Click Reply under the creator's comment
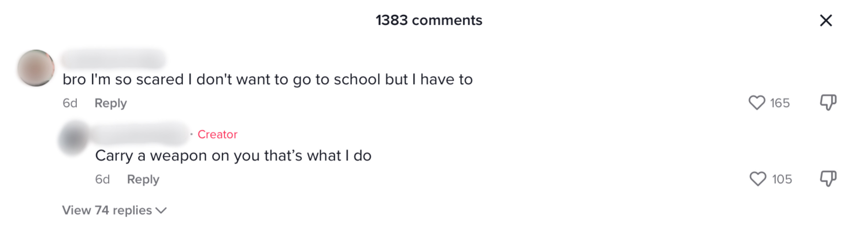868x243 pixels. point(143,180)
